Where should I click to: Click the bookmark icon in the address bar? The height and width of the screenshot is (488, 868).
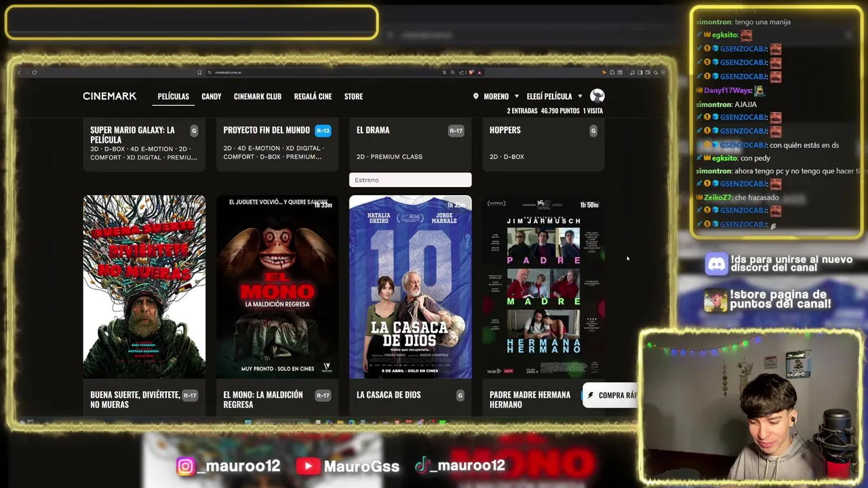pyautogui.click(x=199, y=73)
